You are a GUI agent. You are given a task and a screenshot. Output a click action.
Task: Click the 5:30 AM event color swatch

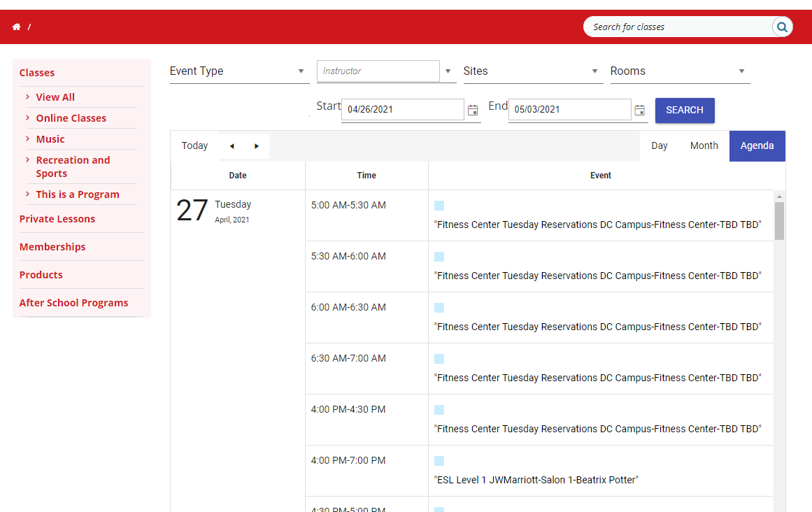tap(439, 257)
